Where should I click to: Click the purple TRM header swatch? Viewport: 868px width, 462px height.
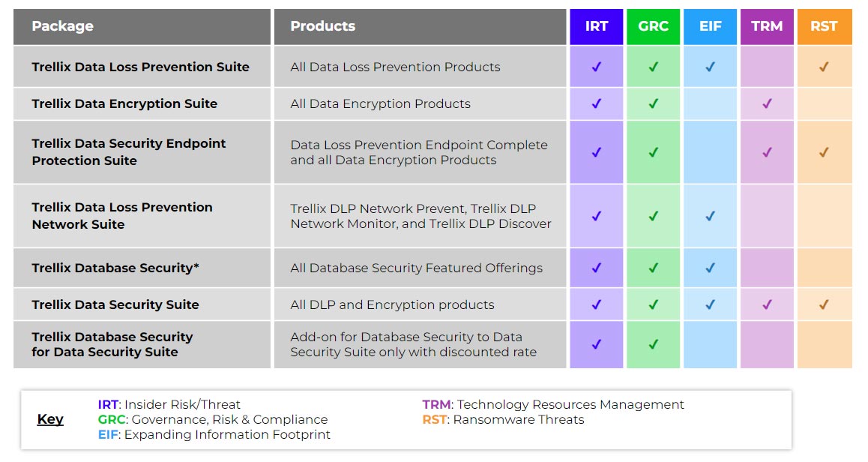[x=767, y=26]
